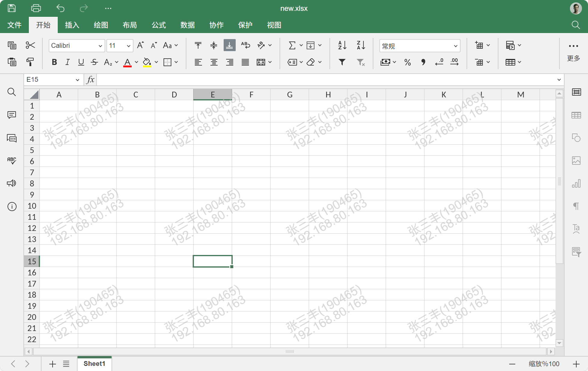Click the percent style icon
Viewport: 588px width, 371px height.
408,62
